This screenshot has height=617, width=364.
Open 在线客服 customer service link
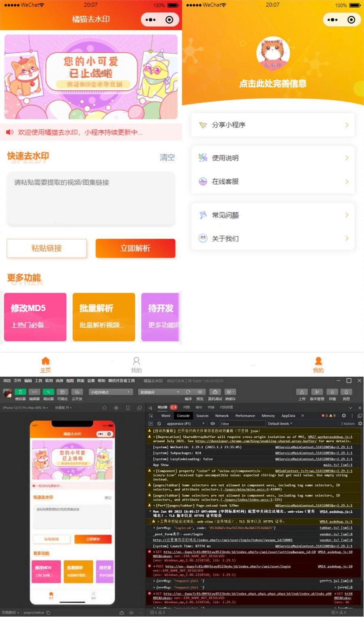(x=272, y=181)
